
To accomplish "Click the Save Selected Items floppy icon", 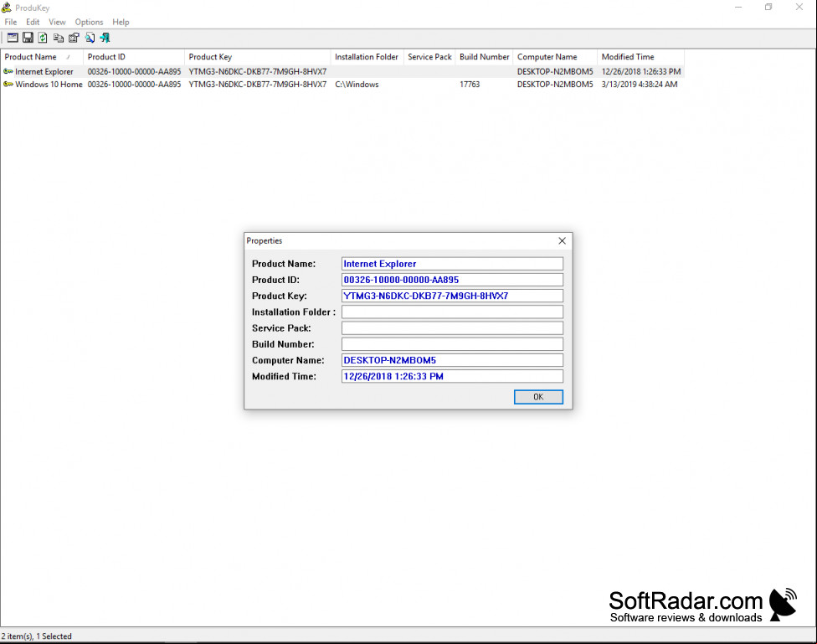I will tap(28, 38).
